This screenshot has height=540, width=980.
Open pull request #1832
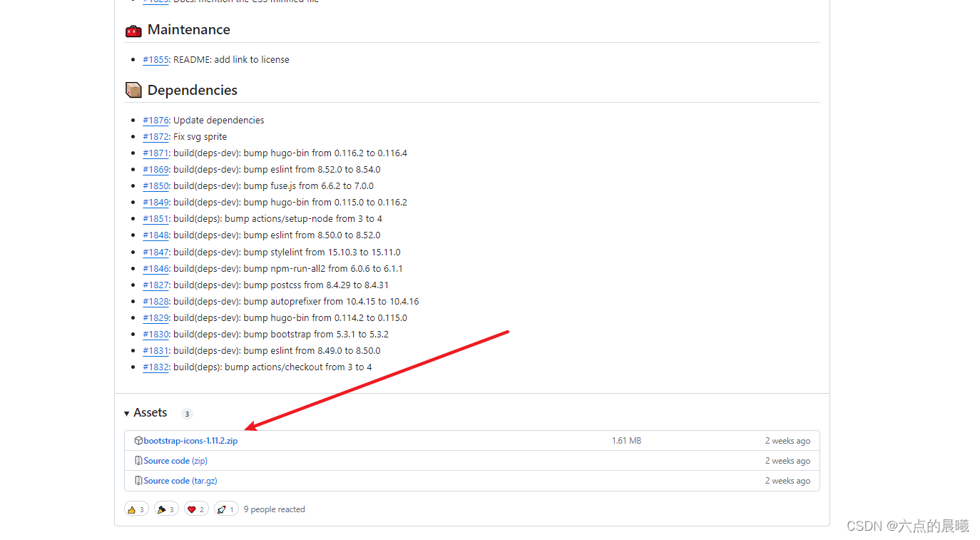155,367
